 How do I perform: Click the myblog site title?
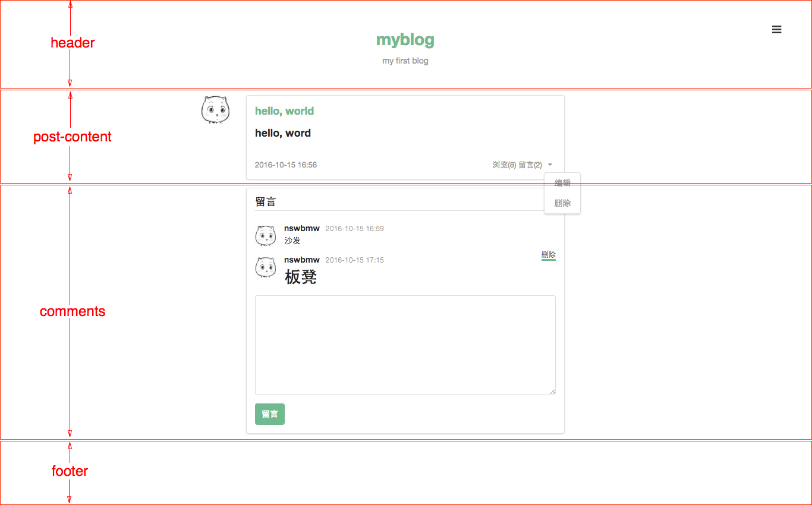(405, 40)
